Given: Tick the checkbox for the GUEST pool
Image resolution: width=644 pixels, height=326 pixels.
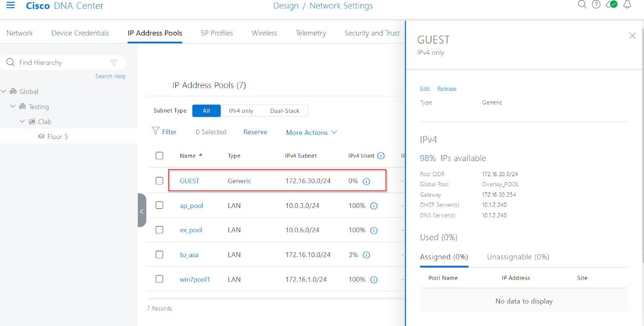Looking at the screenshot, I should pos(159,181).
